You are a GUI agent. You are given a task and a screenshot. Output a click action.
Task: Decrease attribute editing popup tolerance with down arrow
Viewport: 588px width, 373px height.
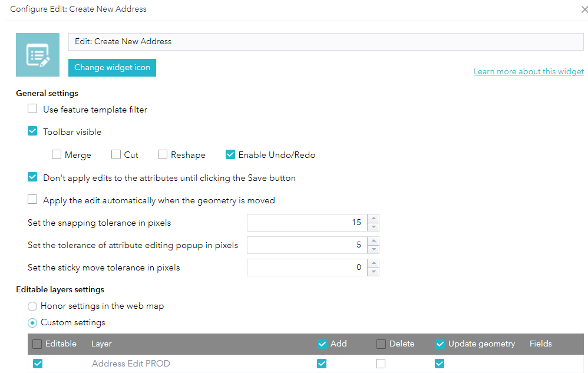coord(373,249)
